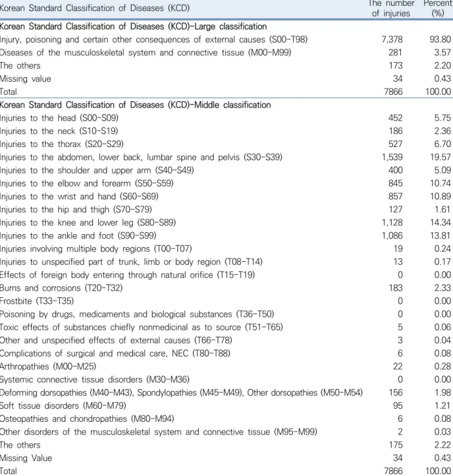Select 'Injuries to the wrist and hand' label
The image size is (453, 476).
(79, 196)
